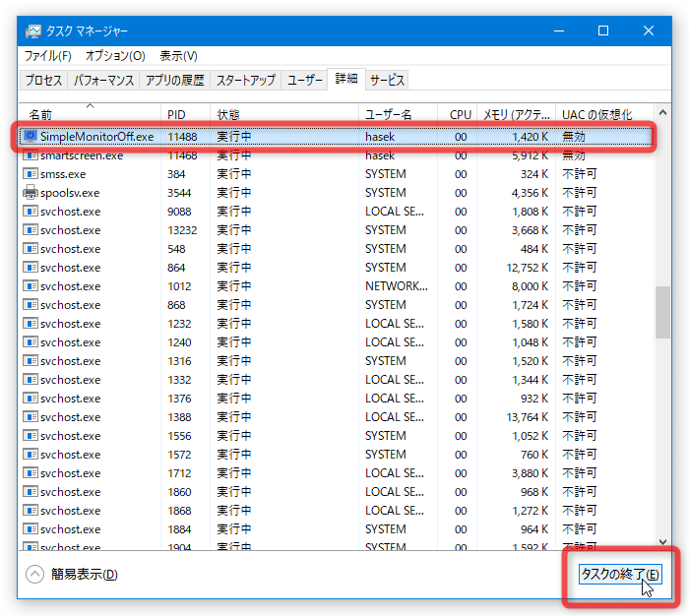
Task: Close the Task Manager window
Action: tap(648, 31)
